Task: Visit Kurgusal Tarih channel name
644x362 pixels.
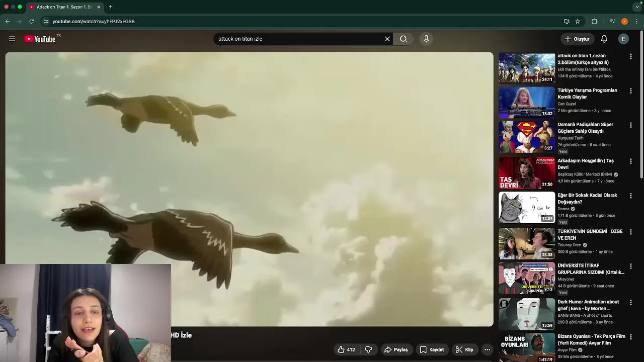Action: (x=571, y=138)
